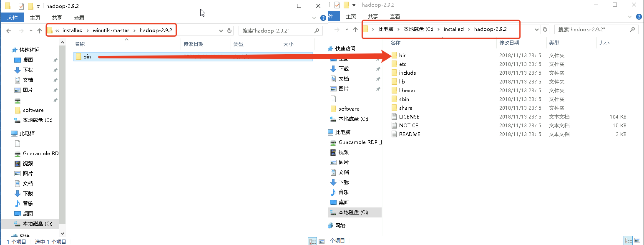
Task: Open 查看 tab in left window
Action: [x=79, y=18]
